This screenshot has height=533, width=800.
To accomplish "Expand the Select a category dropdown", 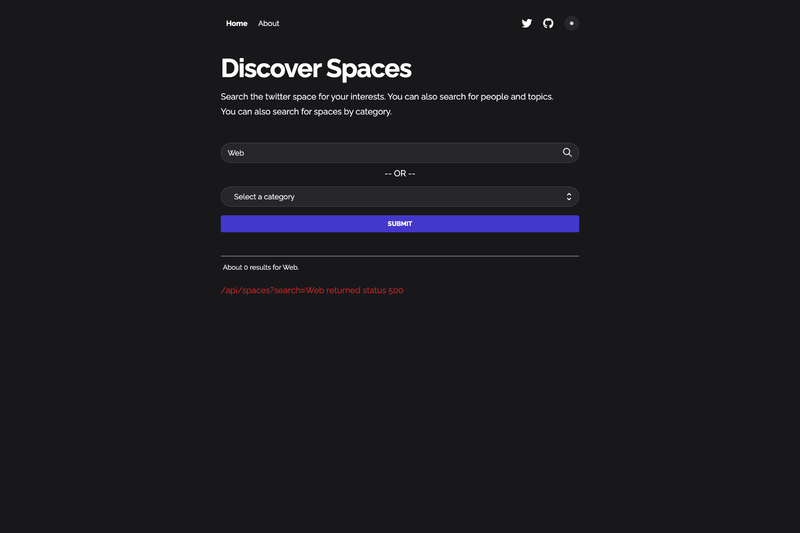I will 399,197.
